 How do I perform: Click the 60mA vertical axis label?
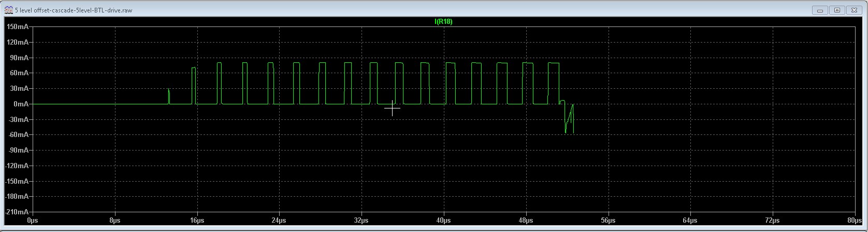(x=19, y=73)
